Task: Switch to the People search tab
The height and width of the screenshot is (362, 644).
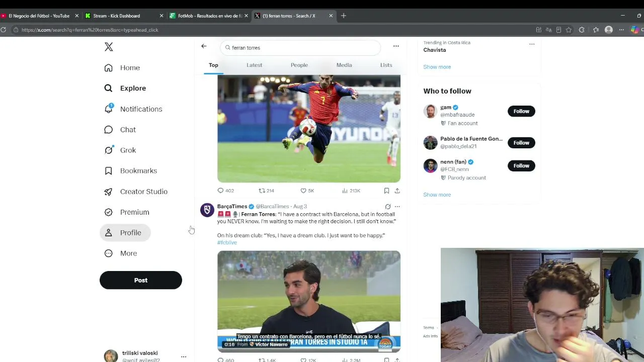Action: pos(299,65)
